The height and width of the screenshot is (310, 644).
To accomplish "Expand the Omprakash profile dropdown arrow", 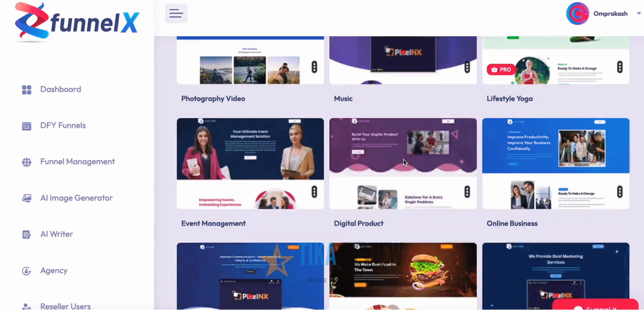I will click(639, 13).
